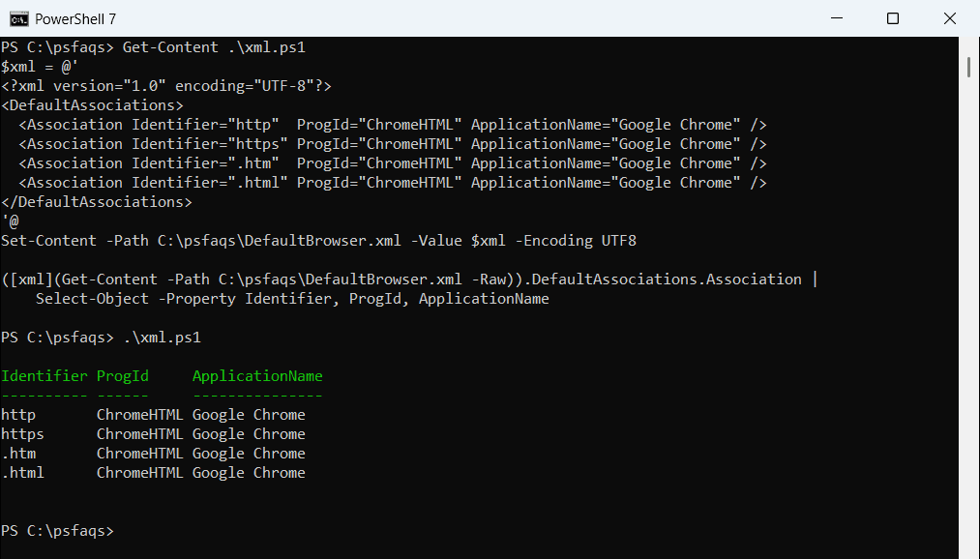980x559 pixels.
Task: Click the 'http' value in the output table
Action: point(18,415)
